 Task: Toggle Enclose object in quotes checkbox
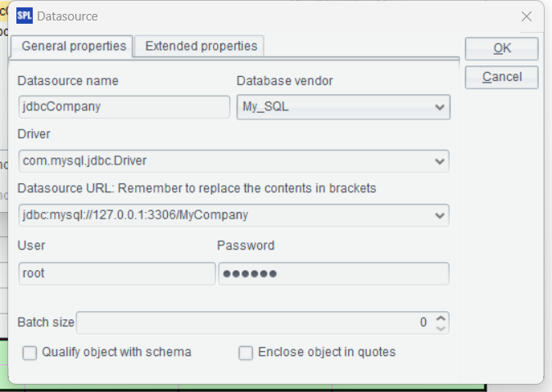[246, 353]
